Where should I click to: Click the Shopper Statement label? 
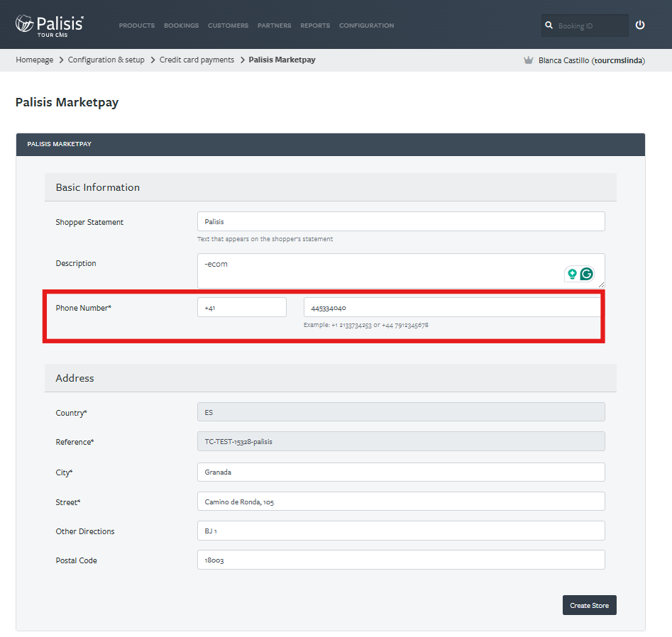(x=89, y=222)
